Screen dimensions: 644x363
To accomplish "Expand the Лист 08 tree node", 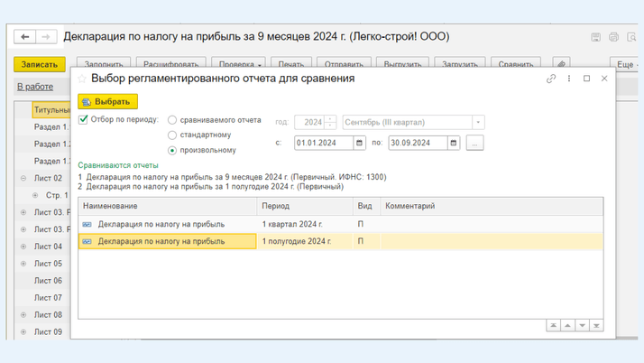I will [23, 315].
